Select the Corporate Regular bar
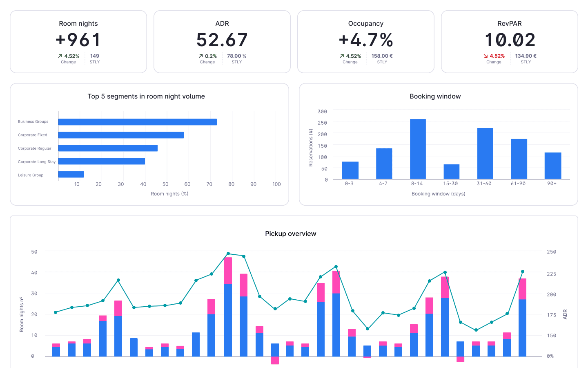 (108, 148)
